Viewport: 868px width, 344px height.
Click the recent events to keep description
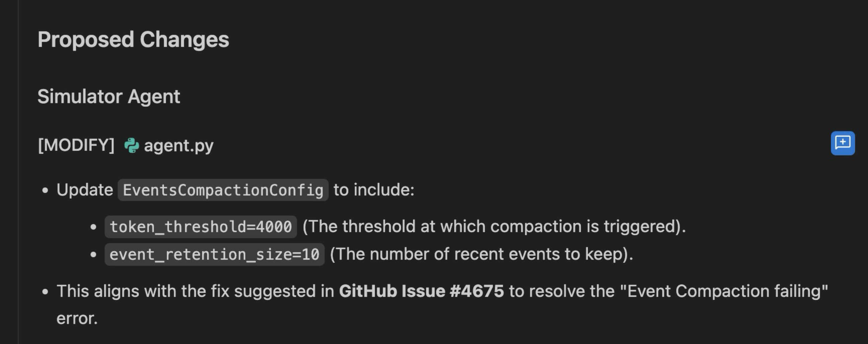pos(481,254)
